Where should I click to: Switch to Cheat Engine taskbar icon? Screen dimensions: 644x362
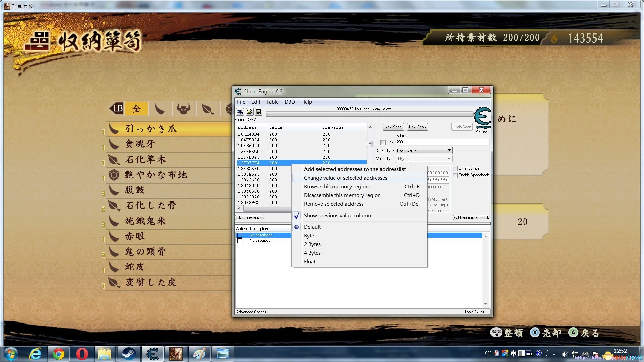pos(152,354)
